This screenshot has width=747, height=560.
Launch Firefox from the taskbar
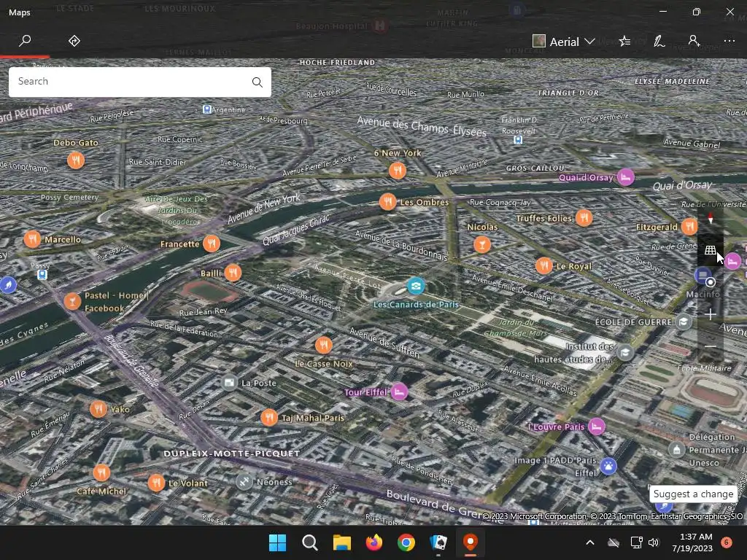[x=374, y=542]
